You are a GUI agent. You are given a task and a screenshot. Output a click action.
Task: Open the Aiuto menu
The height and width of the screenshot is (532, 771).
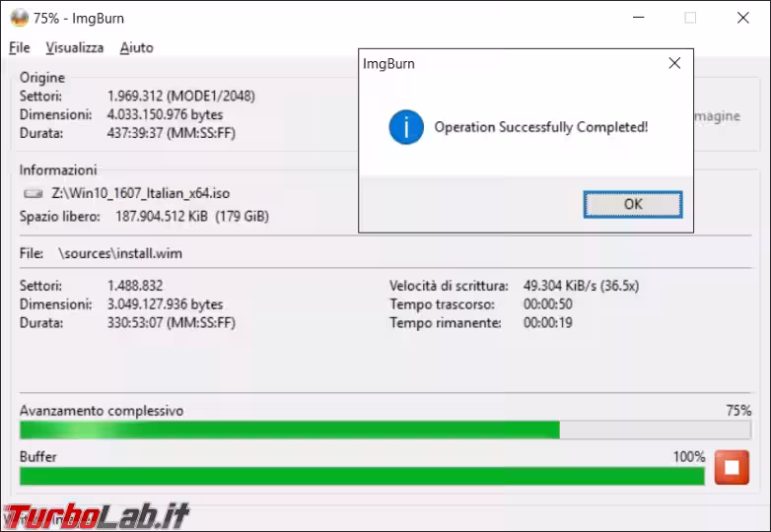tap(137, 47)
